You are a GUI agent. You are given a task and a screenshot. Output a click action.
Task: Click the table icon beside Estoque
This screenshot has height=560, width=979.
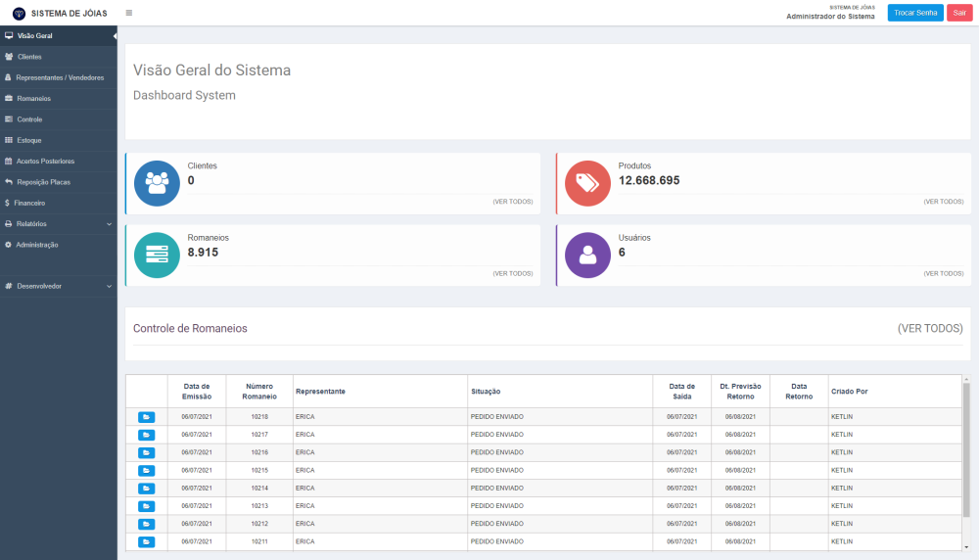pyautogui.click(x=9, y=140)
